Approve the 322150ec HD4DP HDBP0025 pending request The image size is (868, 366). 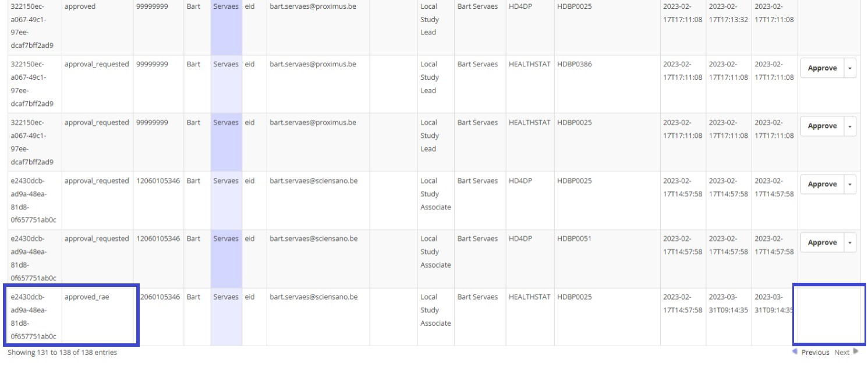pyautogui.click(x=821, y=126)
